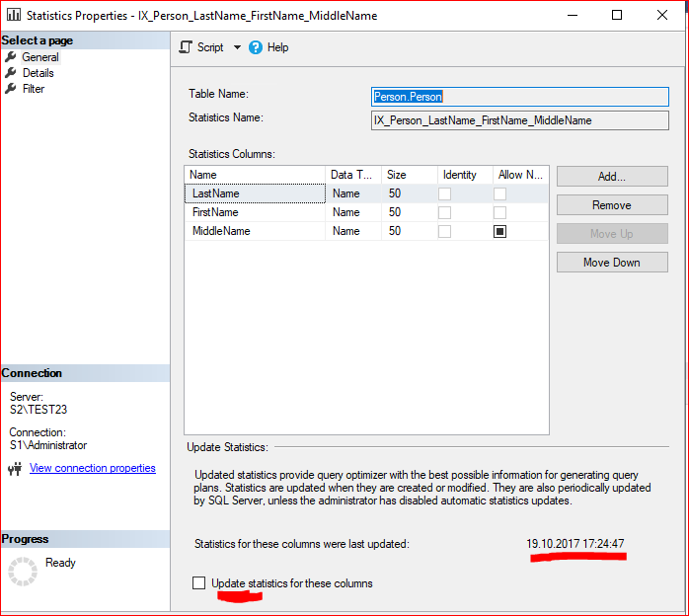This screenshot has height=616, width=689.
Task: Click the Move Down button
Action: 612,263
